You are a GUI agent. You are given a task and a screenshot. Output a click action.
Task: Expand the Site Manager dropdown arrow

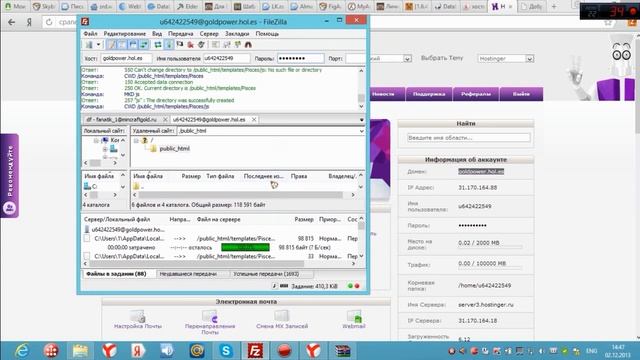98,44
